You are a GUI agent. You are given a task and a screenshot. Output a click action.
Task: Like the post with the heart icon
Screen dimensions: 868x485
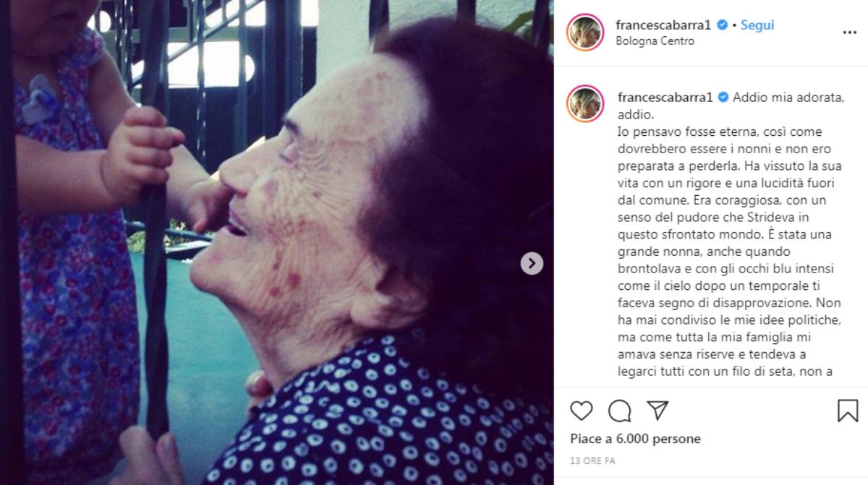(x=582, y=411)
